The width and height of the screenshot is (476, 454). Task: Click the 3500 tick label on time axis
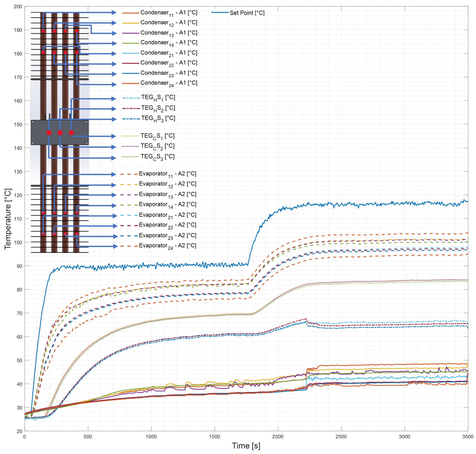click(x=468, y=437)
